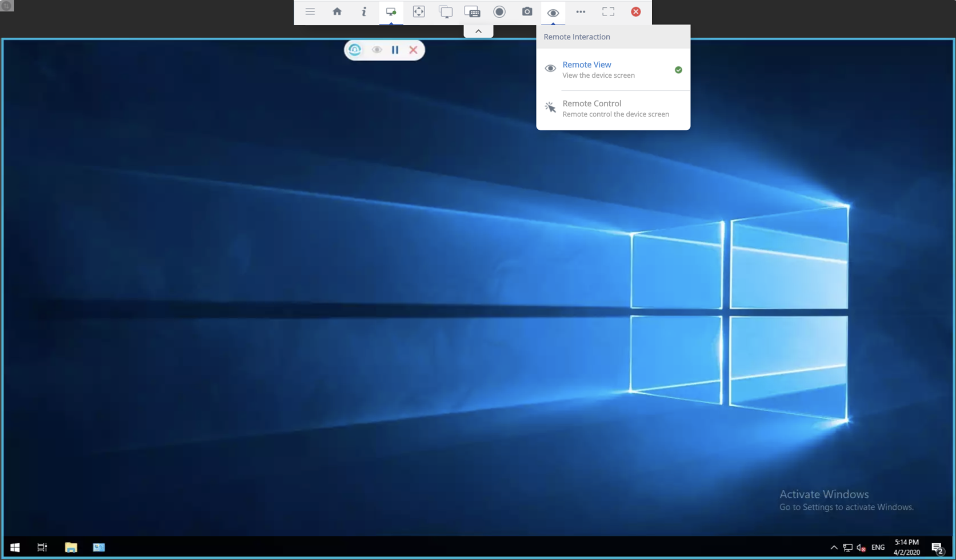Show hidden system tray icons
Image resolution: width=956 pixels, height=560 pixels.
tap(834, 547)
